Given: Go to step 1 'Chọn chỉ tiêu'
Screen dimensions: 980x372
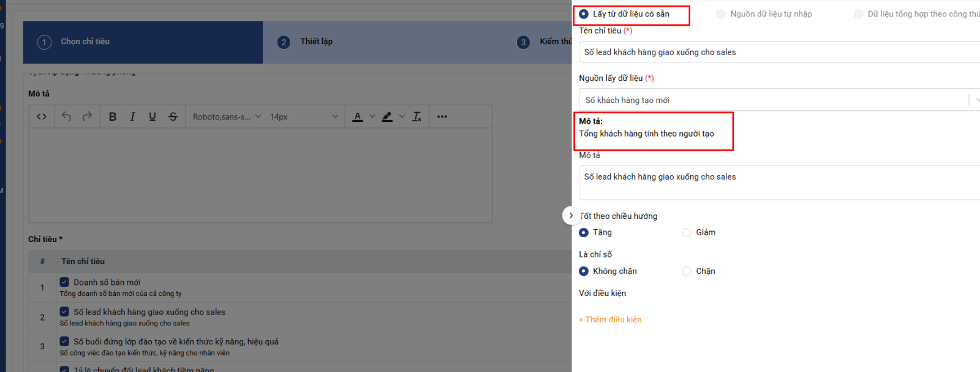Looking at the screenshot, I should click(85, 42).
